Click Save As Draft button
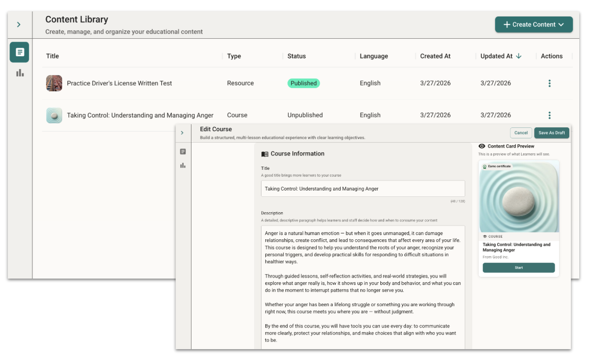The width and height of the screenshot is (591, 364). click(551, 133)
